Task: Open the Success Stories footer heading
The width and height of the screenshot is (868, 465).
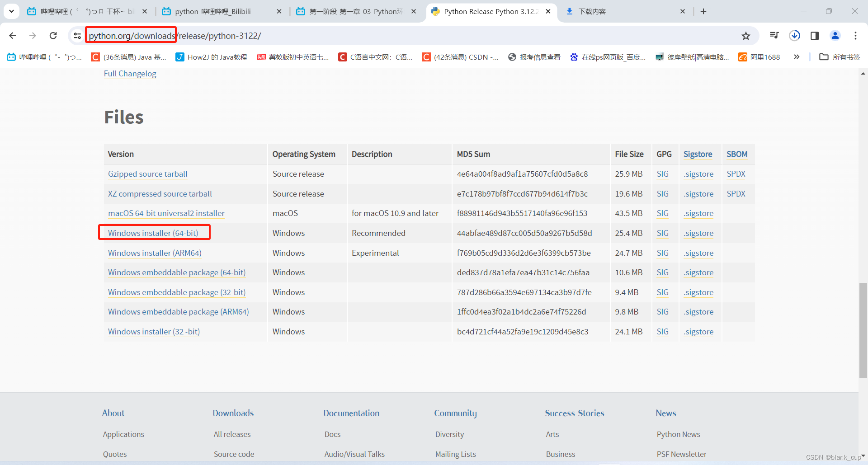Action: point(575,413)
